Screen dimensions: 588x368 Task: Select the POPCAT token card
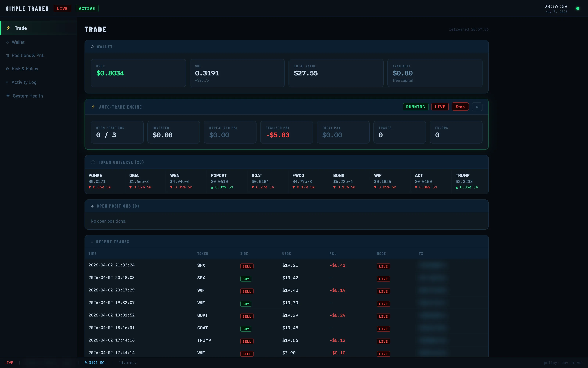click(x=227, y=181)
